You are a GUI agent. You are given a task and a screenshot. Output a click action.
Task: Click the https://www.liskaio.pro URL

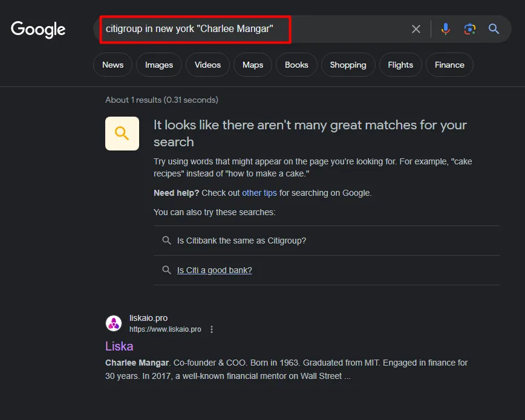165,329
